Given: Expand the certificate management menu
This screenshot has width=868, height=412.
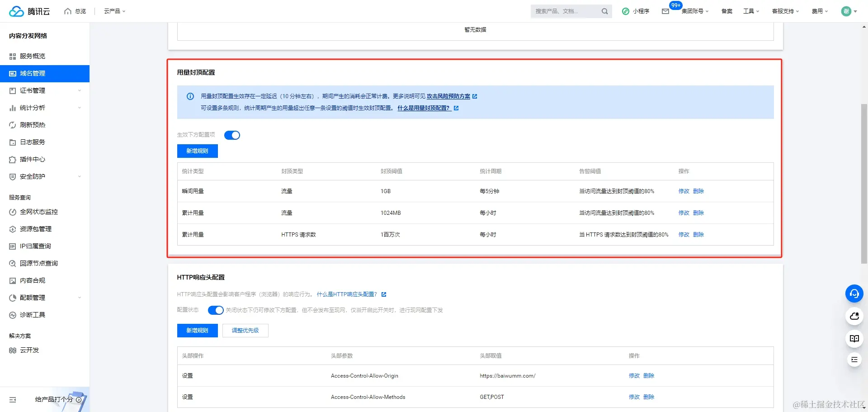Looking at the screenshot, I should [x=45, y=90].
